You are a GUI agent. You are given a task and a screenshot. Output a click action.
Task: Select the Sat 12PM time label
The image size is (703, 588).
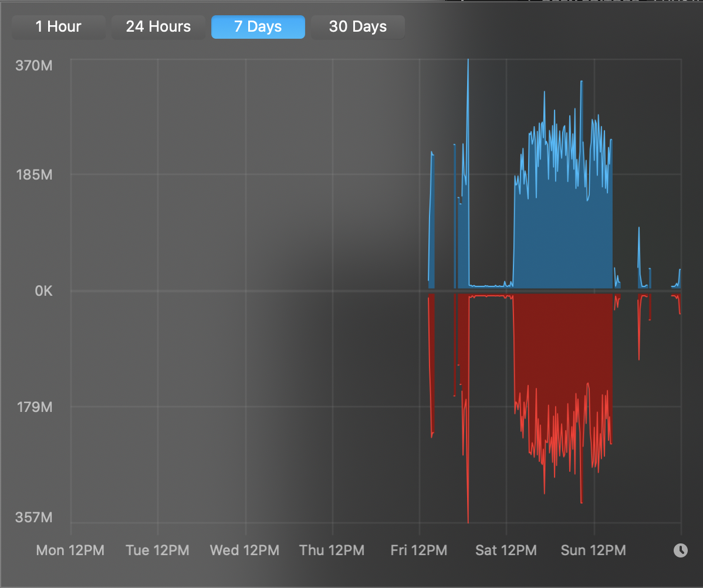506,550
